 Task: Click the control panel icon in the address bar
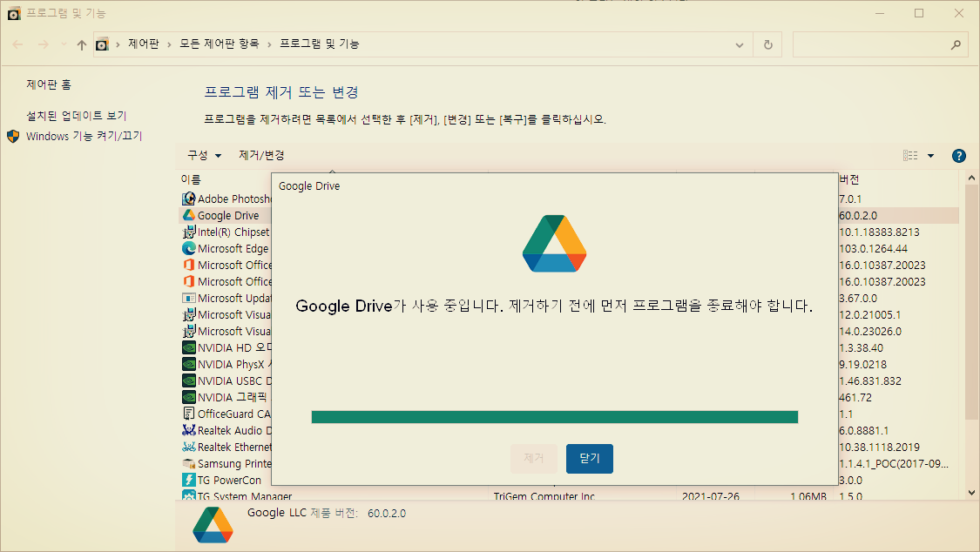coord(102,44)
